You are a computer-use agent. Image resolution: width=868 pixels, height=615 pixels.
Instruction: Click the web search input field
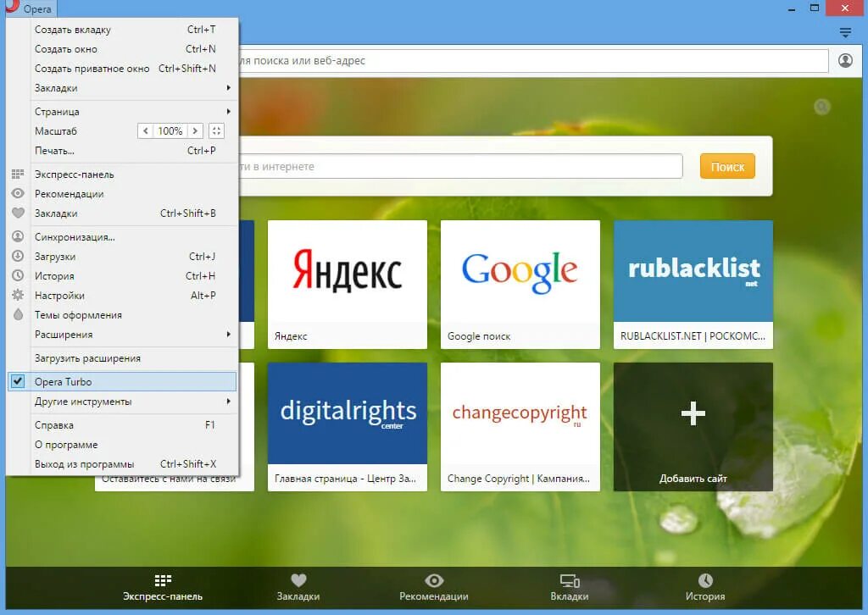coord(460,167)
